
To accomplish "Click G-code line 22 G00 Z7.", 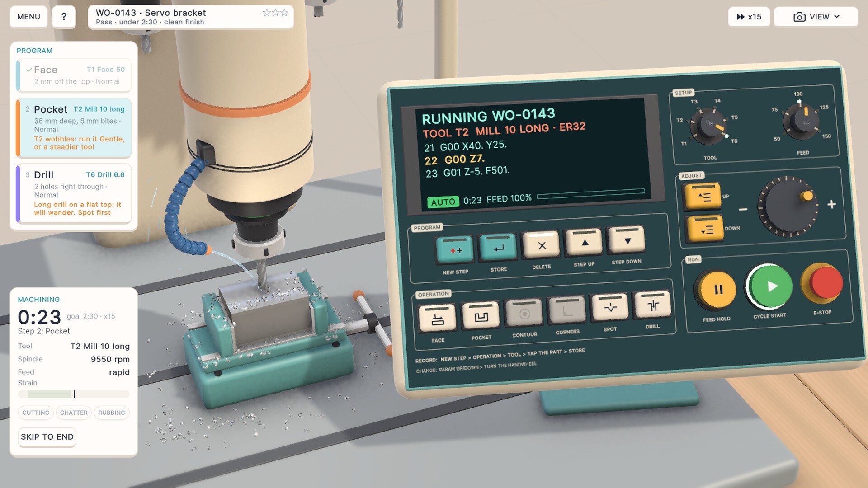I will tap(455, 160).
